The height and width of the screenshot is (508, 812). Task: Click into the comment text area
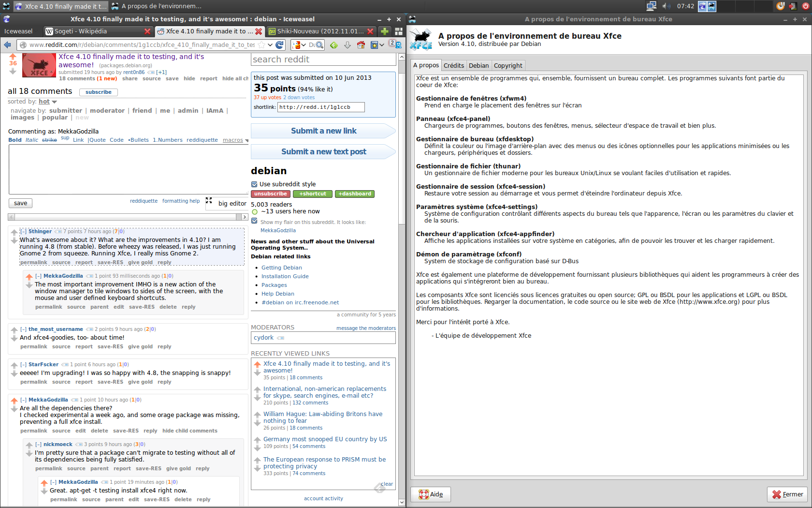pos(129,169)
